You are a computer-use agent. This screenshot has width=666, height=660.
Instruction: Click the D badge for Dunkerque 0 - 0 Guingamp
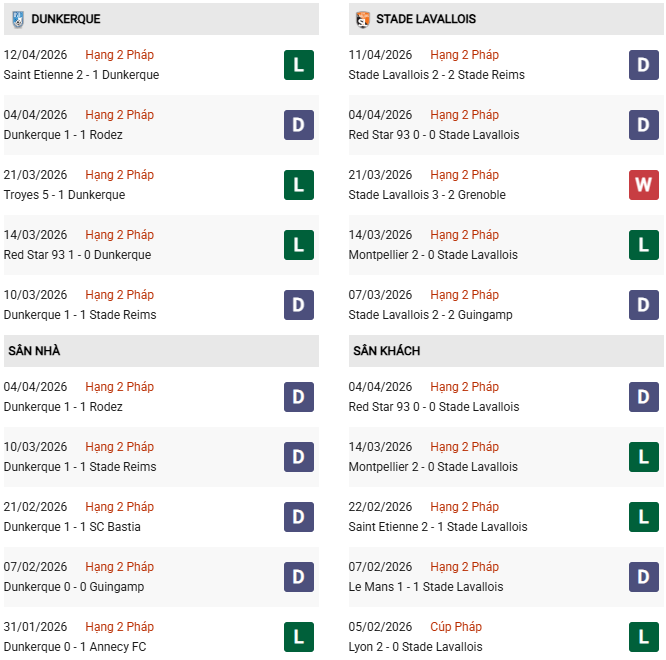coord(298,577)
